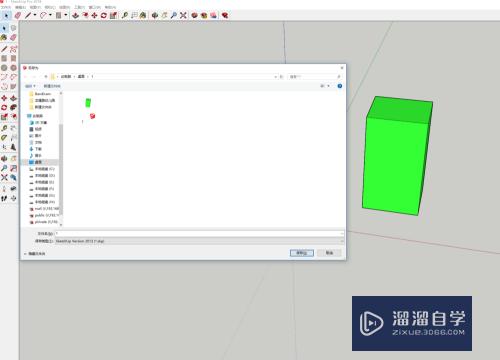Screen dimensions: 500x360
Task: Open the first menu in the menu bar
Action: coord(6,7)
